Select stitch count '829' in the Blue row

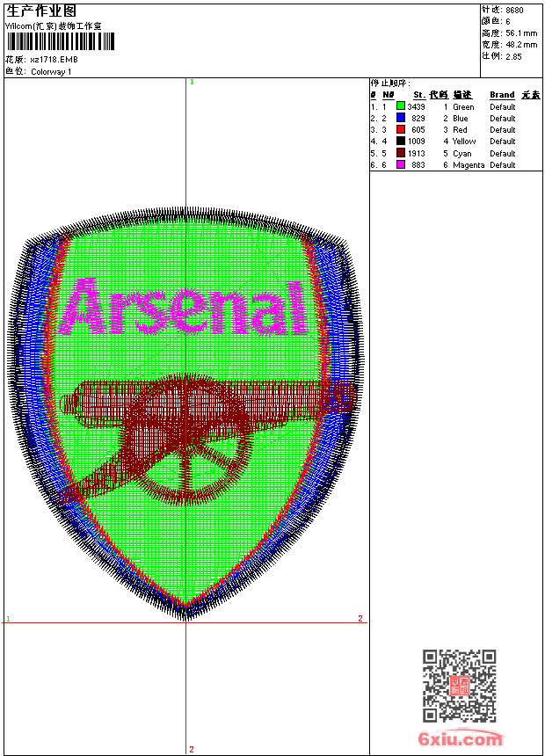[418, 119]
